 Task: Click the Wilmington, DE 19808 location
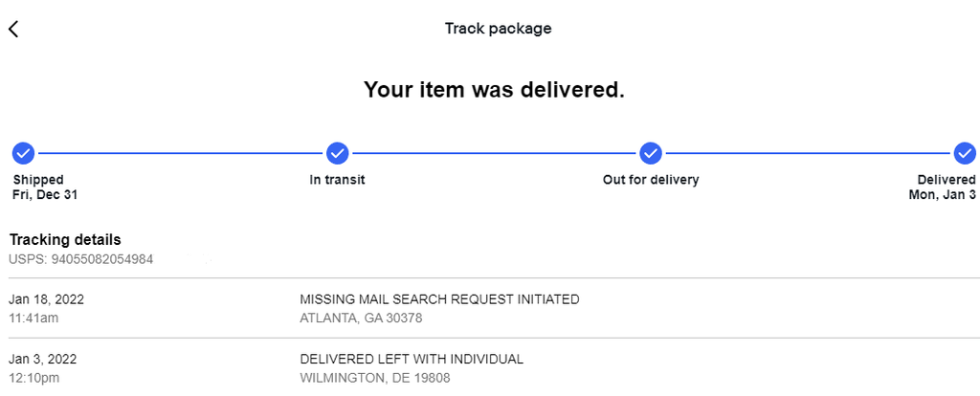374,378
